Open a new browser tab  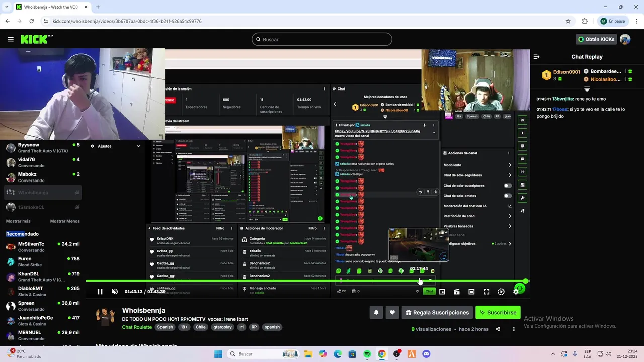tap(98, 7)
